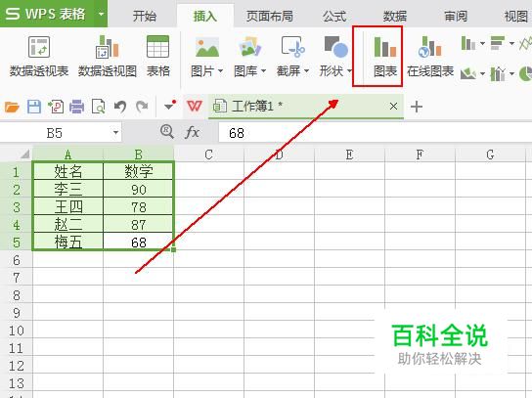The height and width of the screenshot is (398, 532).
Task: Close the 工作簿1 document tab
Action: click(393, 107)
